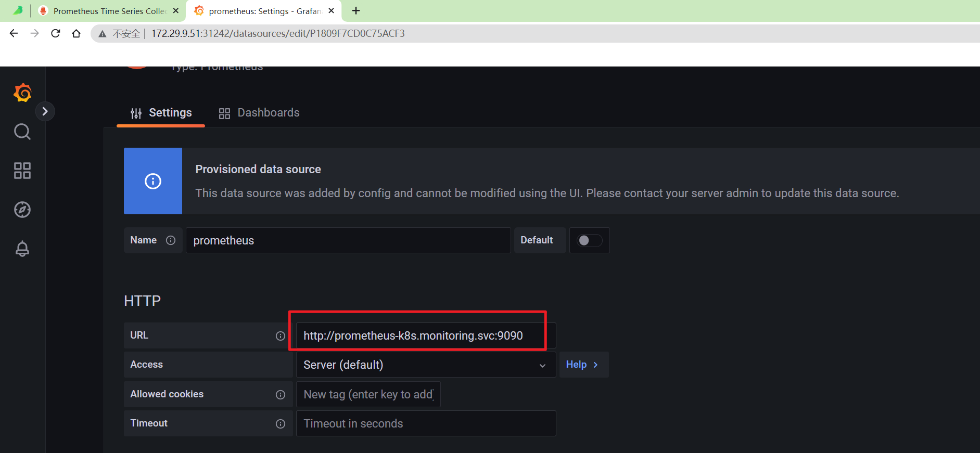The image size is (980, 453).
Task: Expand the Help section beside Access
Action: point(583,365)
